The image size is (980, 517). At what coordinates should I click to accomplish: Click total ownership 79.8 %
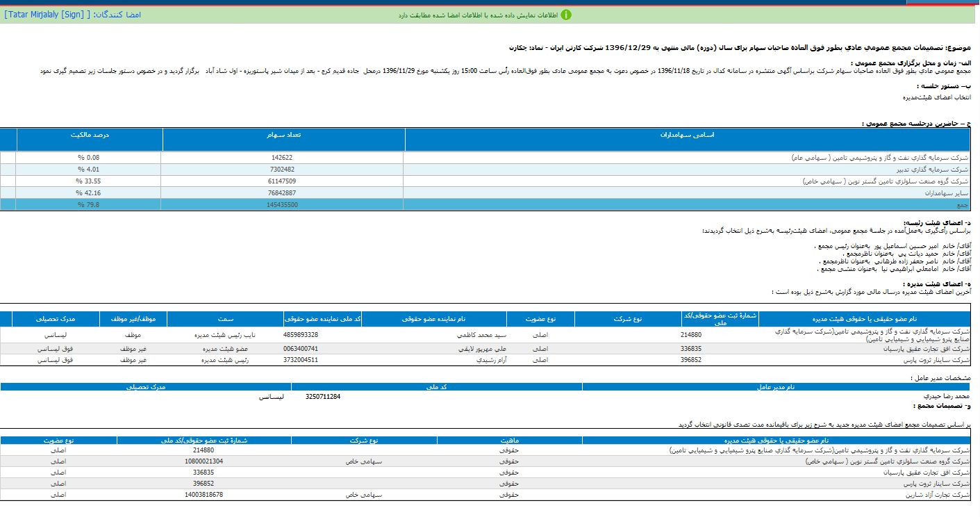[89, 205]
